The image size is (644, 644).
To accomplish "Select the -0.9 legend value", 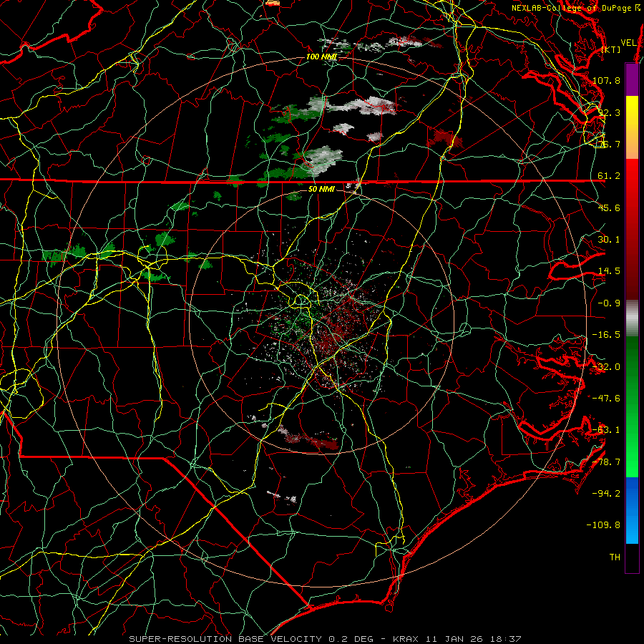I will pos(609,303).
